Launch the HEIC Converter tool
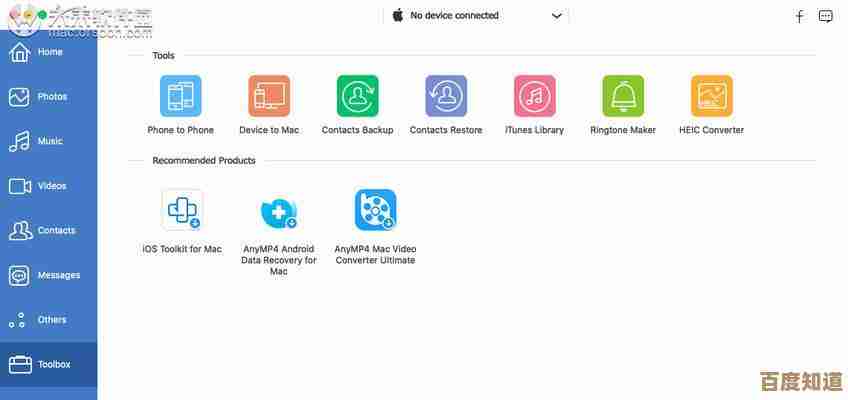 click(711, 96)
